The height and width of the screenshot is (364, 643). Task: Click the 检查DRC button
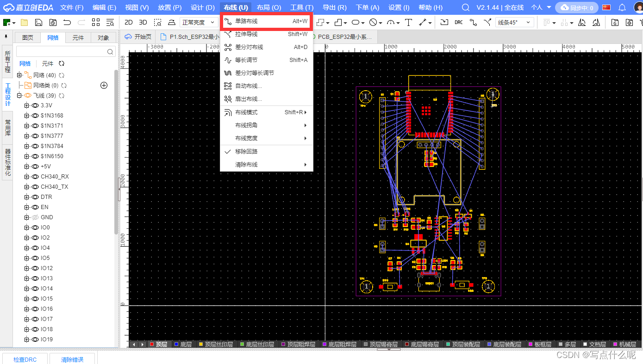tap(25, 359)
